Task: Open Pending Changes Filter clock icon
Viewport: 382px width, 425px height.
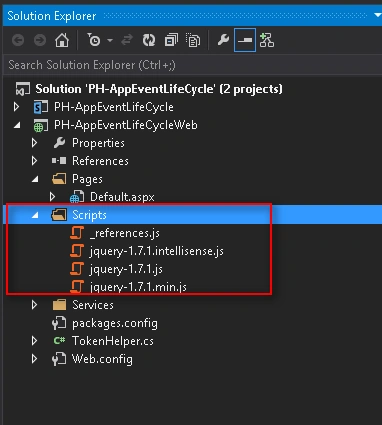Action: click(x=94, y=40)
